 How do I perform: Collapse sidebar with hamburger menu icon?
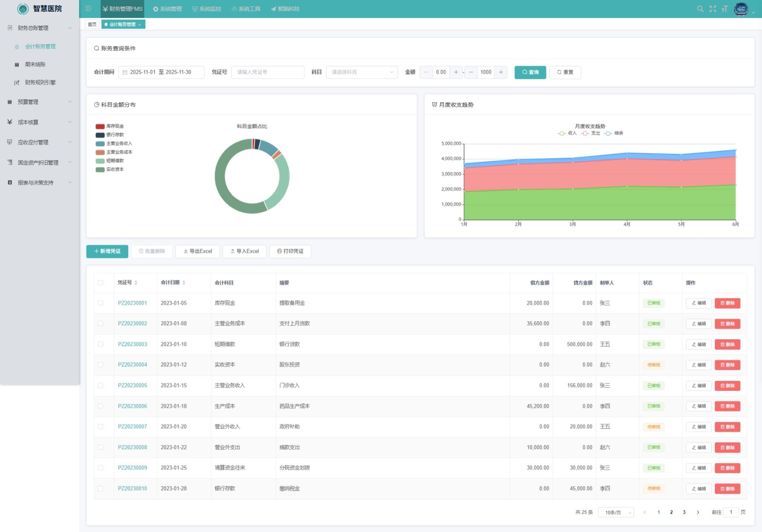click(x=89, y=9)
